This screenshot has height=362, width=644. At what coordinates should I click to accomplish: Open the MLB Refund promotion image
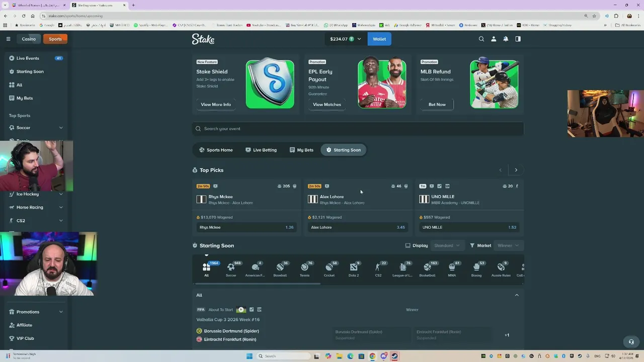click(494, 84)
